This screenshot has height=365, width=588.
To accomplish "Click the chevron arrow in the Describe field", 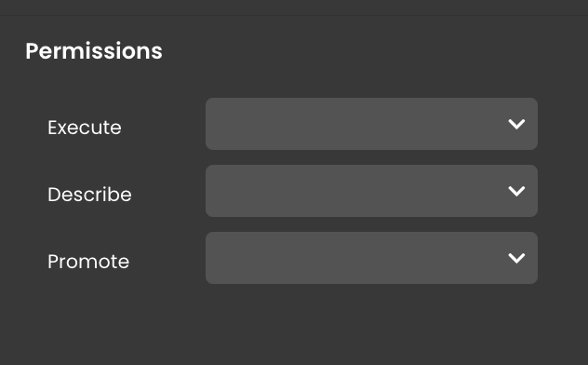I will click(516, 191).
